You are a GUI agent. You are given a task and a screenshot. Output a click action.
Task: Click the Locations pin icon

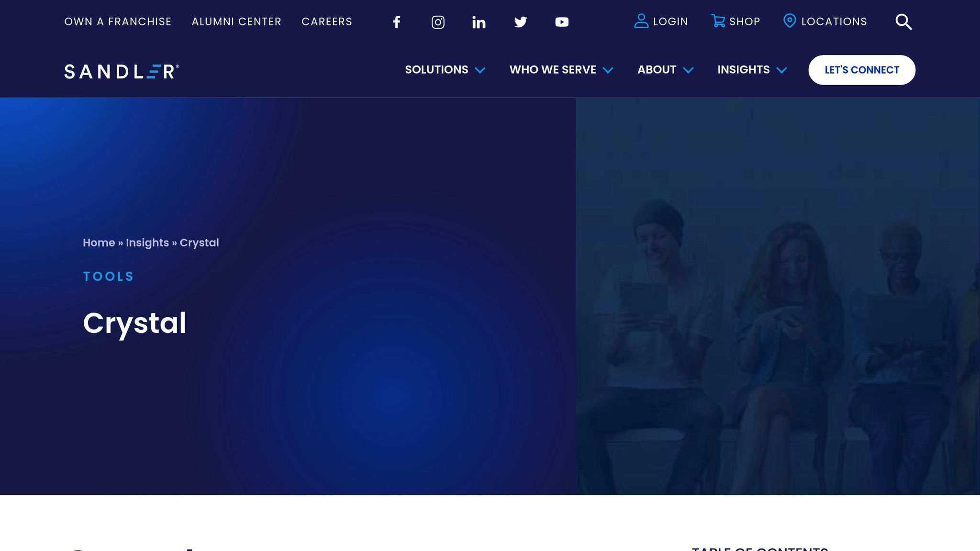click(x=790, y=21)
